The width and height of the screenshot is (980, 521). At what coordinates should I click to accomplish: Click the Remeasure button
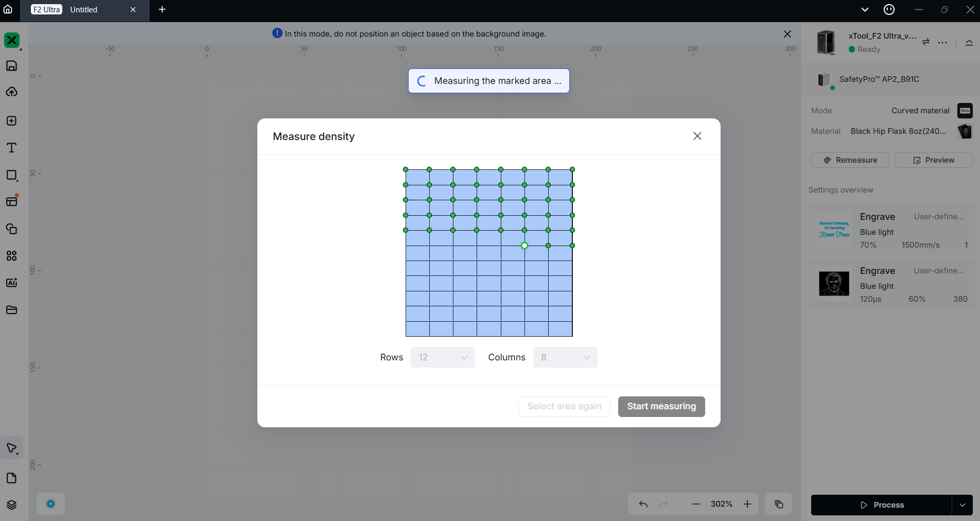[x=850, y=160]
